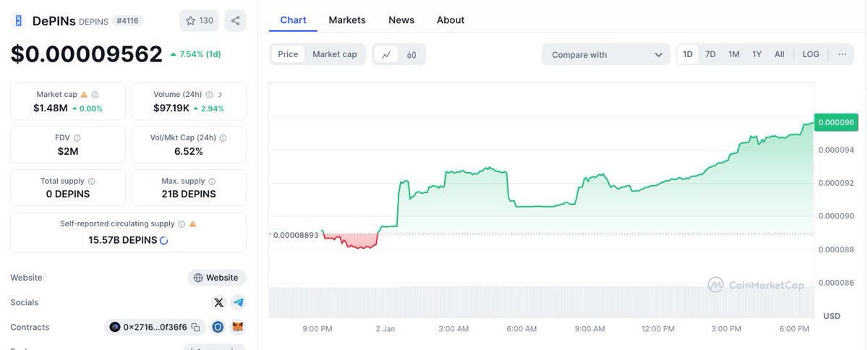Click the 0 DEPINS total supply value
This screenshot has height=350, width=868.
68,194
